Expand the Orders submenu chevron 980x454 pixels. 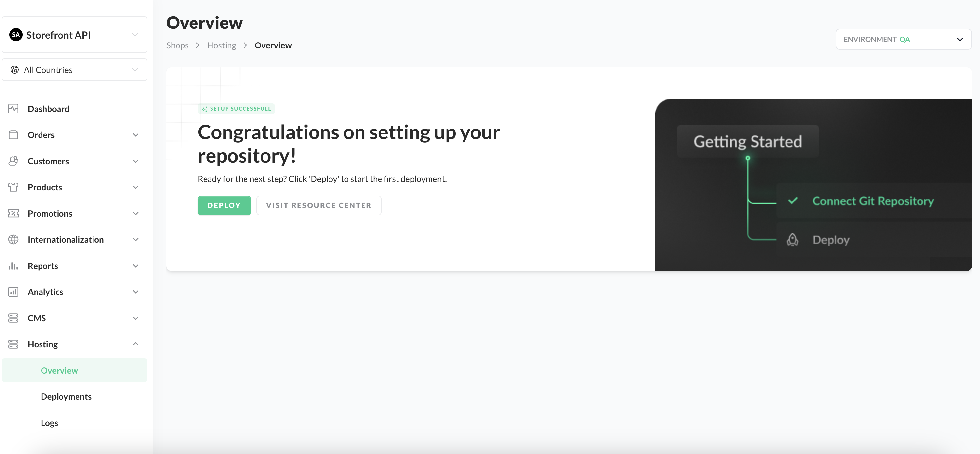point(135,135)
